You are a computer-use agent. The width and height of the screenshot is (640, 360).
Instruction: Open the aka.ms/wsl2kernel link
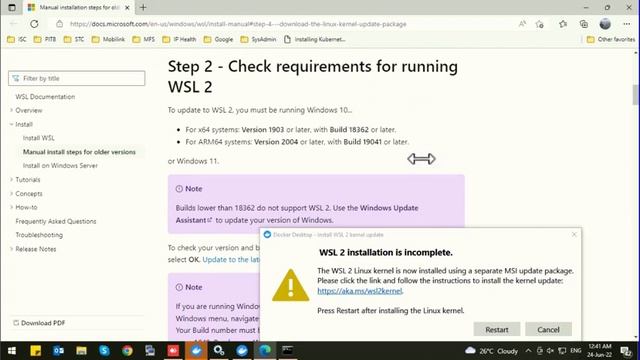click(x=360, y=291)
